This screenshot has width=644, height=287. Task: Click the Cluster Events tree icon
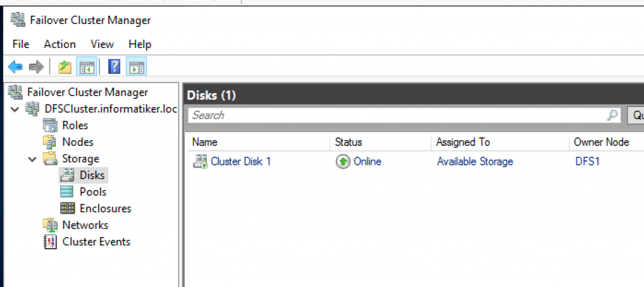pyautogui.click(x=50, y=242)
